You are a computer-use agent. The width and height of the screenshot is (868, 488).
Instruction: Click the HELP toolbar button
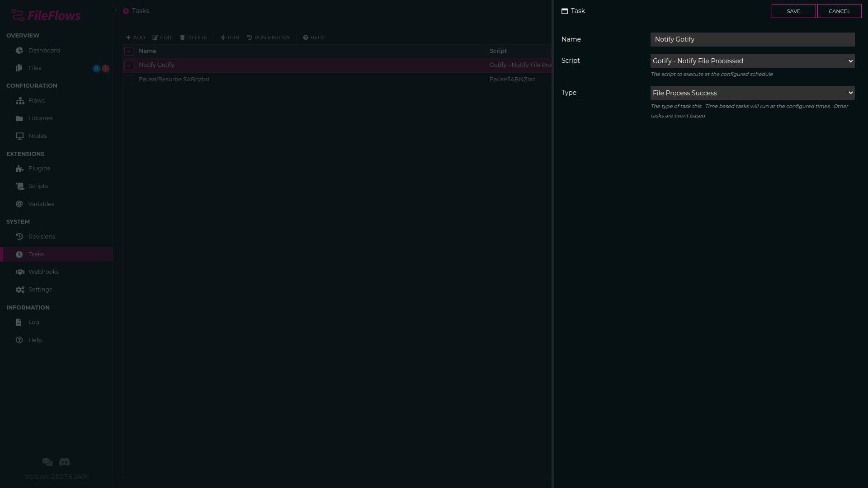[x=314, y=38]
